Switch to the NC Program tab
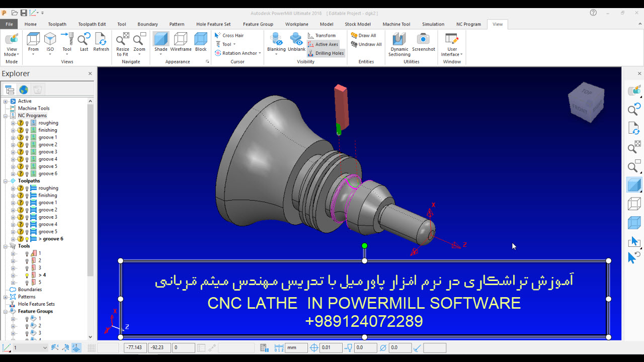 click(x=468, y=24)
